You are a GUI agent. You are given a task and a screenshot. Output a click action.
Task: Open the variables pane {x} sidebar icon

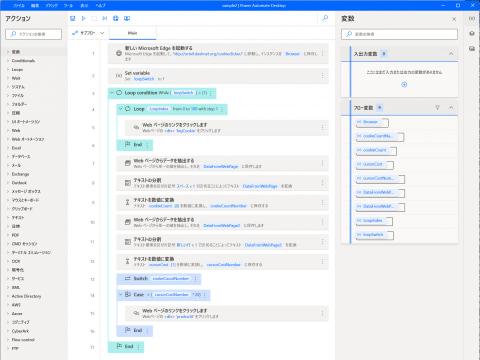472,19
